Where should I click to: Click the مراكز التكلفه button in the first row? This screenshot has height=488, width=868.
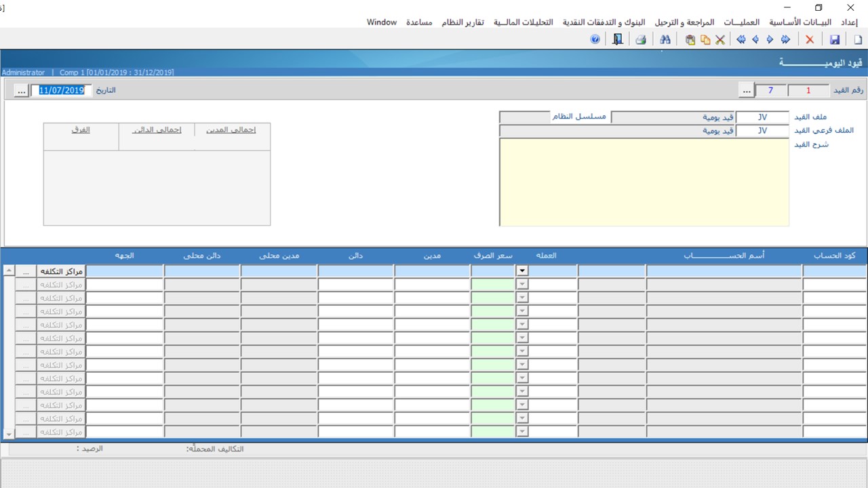point(62,271)
